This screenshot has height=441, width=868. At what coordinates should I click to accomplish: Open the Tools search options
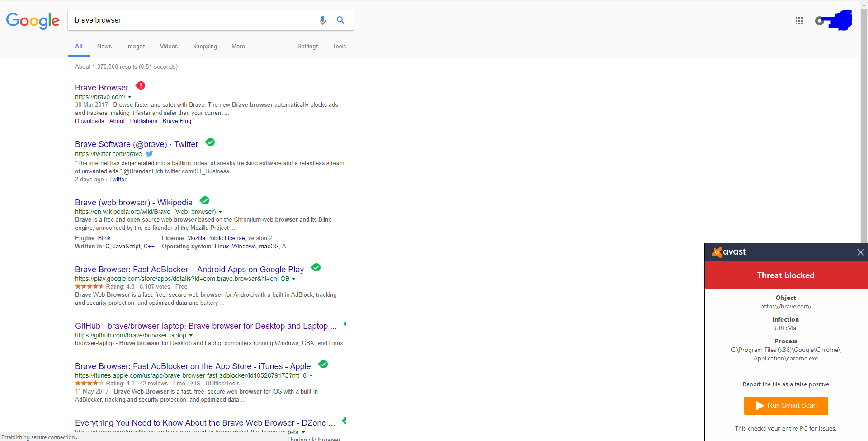pyautogui.click(x=340, y=47)
